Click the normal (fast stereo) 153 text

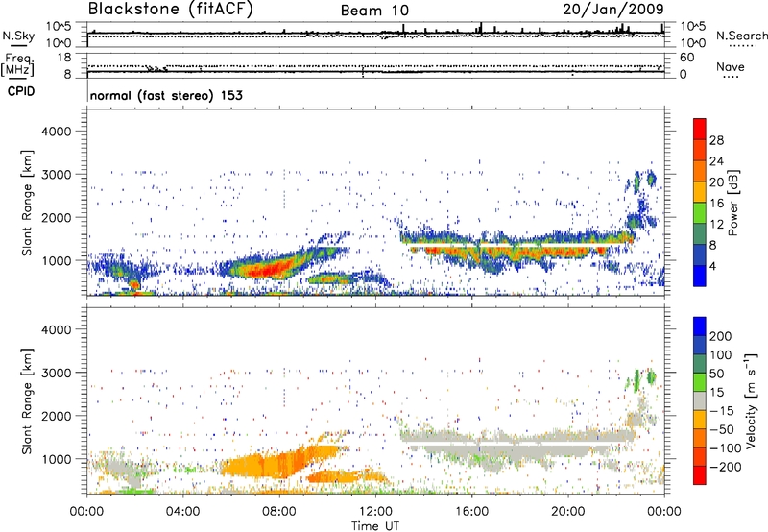click(x=166, y=95)
